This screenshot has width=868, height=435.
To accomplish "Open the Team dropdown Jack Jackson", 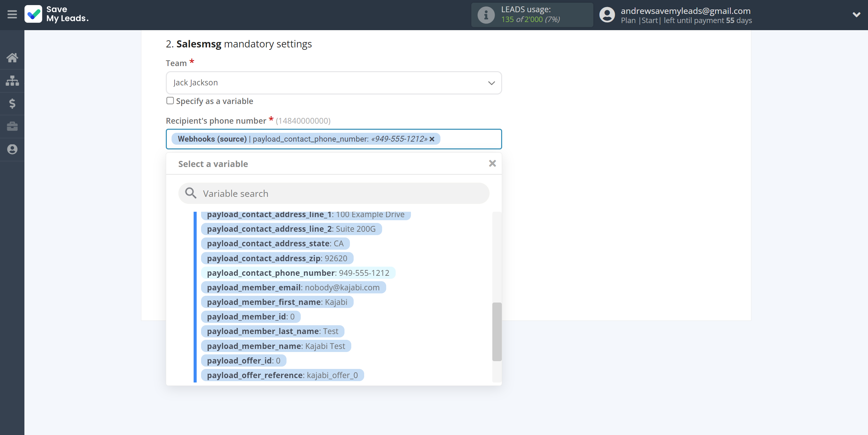I will [x=334, y=83].
